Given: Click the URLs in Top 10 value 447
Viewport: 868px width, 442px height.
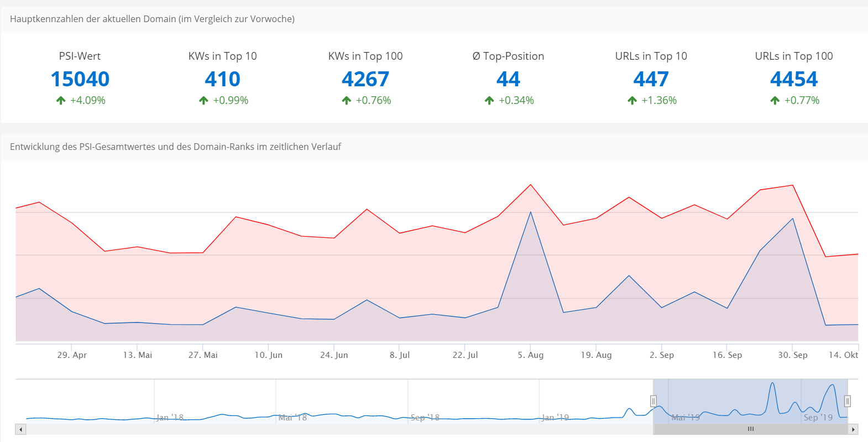Looking at the screenshot, I should pyautogui.click(x=651, y=80).
